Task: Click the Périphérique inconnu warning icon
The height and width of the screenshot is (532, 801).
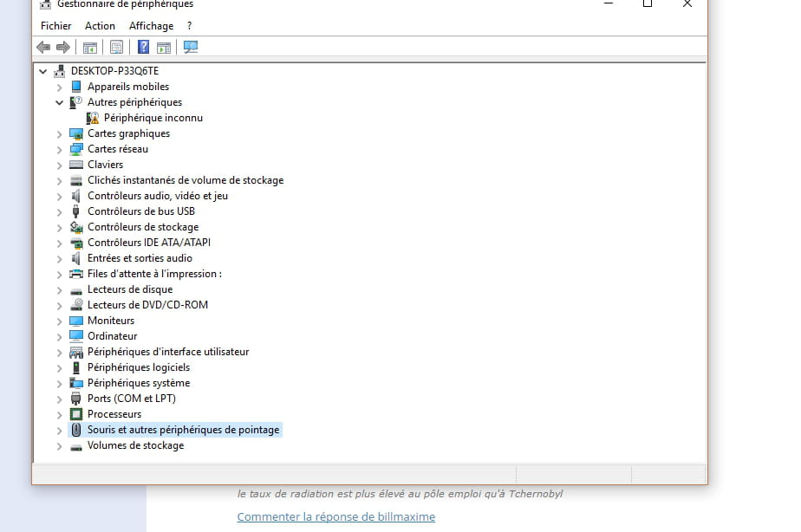Action: tap(93, 118)
